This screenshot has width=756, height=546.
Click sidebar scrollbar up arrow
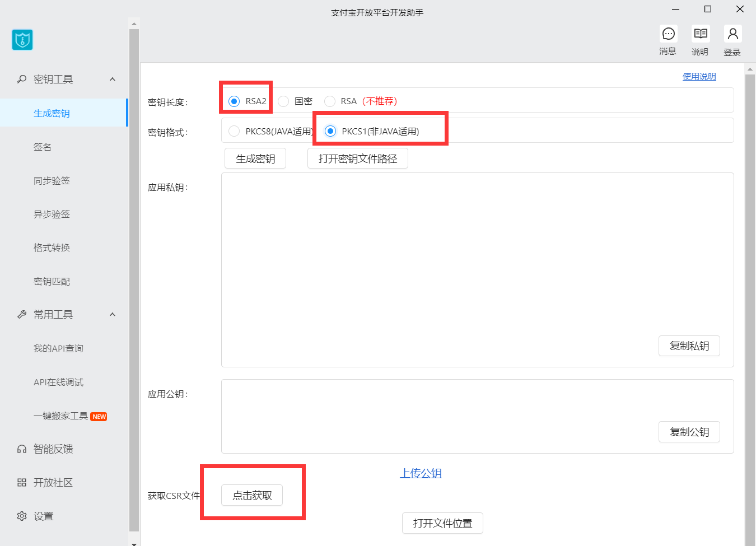[x=134, y=24]
